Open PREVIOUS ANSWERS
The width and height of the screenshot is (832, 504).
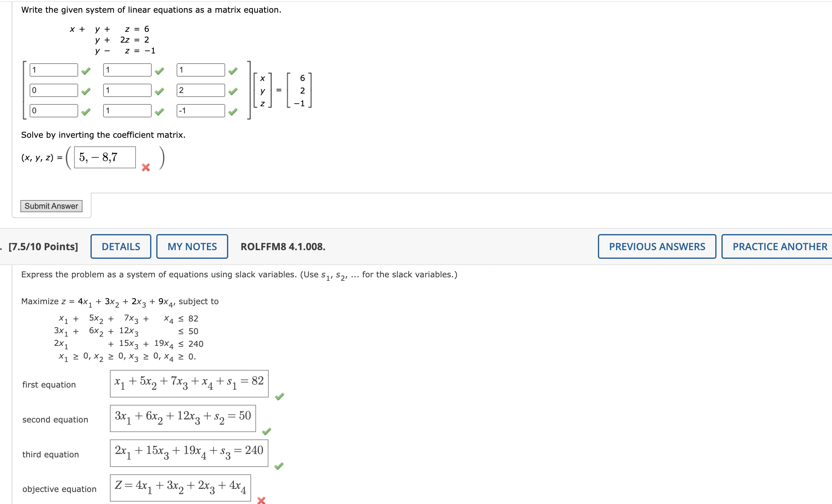point(657,246)
